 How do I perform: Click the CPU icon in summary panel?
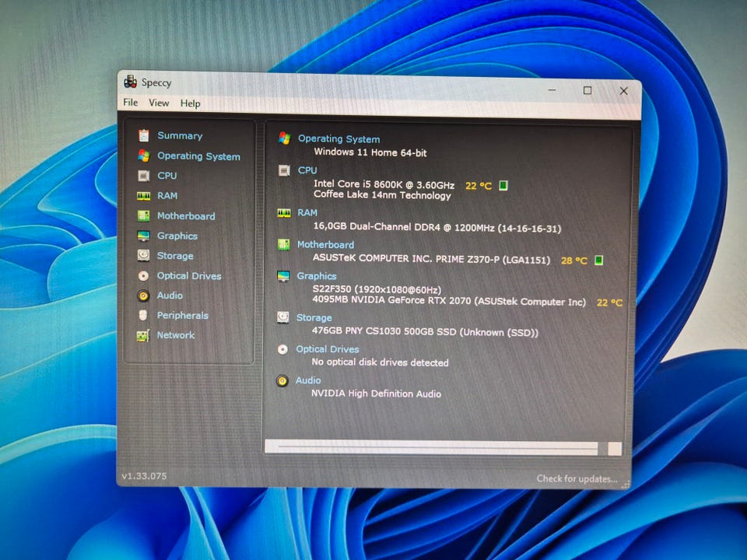coord(284,170)
